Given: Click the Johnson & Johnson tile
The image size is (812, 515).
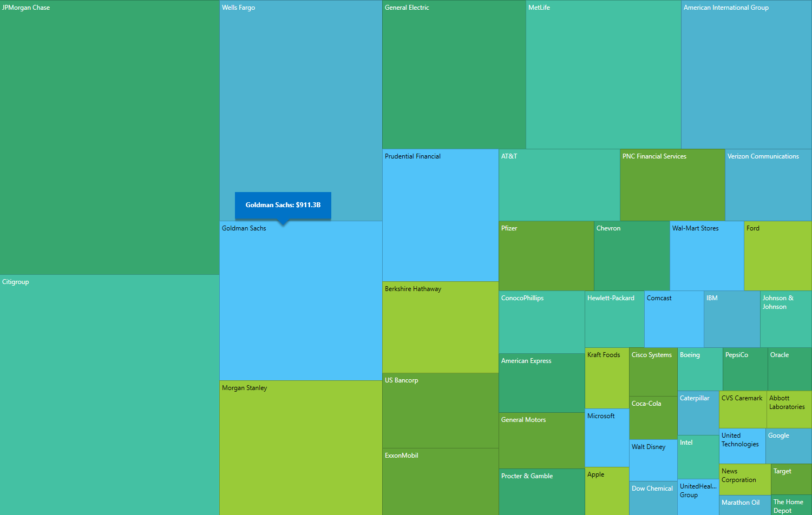Looking at the screenshot, I should [786, 319].
